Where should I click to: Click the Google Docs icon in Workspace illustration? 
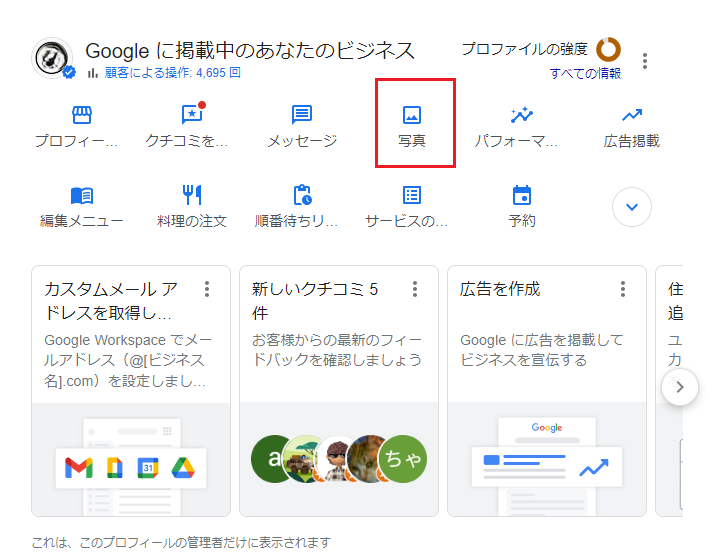[x=115, y=468]
